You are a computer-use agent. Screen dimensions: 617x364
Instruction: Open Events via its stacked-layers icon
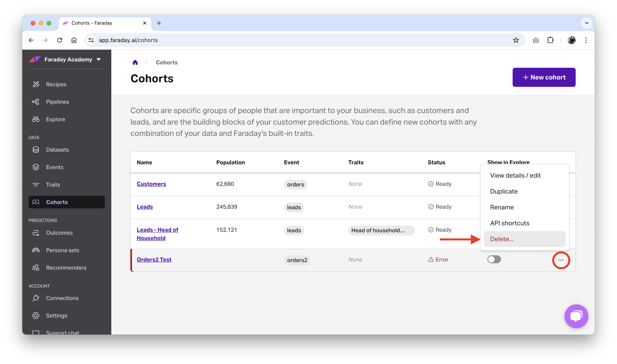(x=36, y=167)
